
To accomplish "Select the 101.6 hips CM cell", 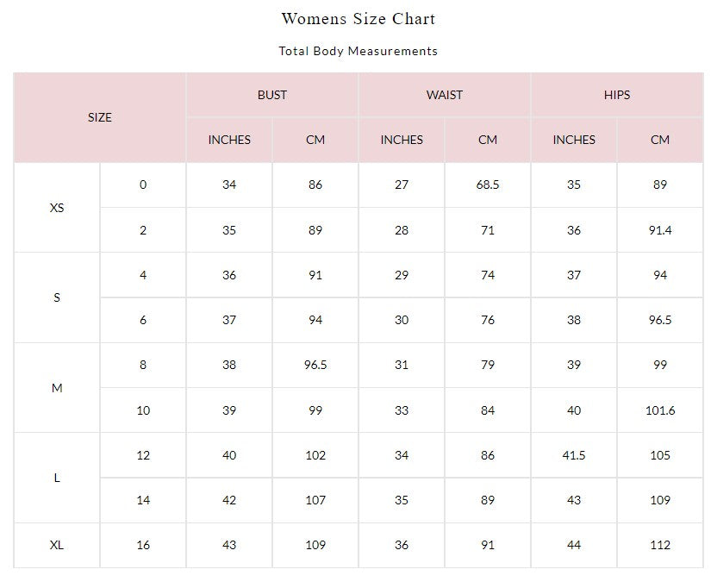I will click(x=660, y=410).
